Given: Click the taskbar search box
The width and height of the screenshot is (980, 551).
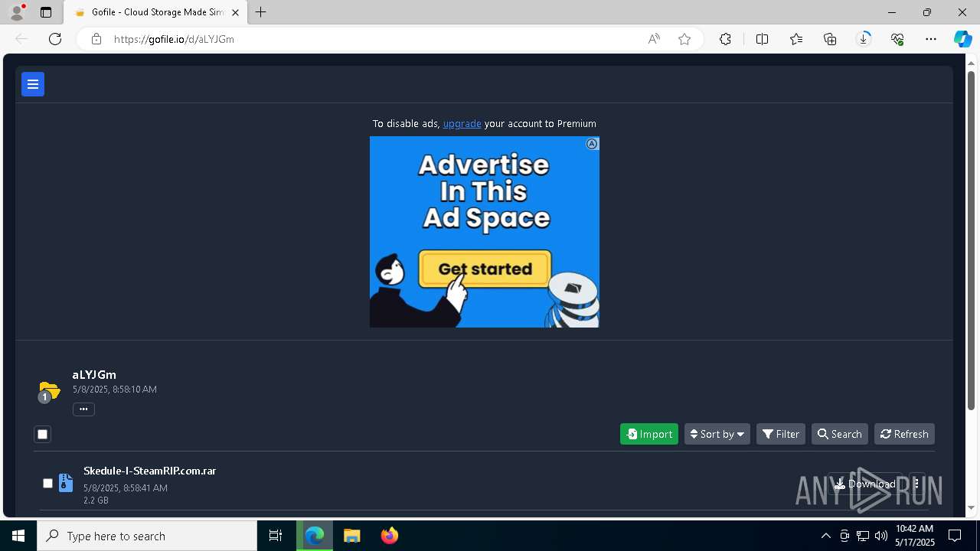Looking at the screenshot, I should tap(147, 536).
